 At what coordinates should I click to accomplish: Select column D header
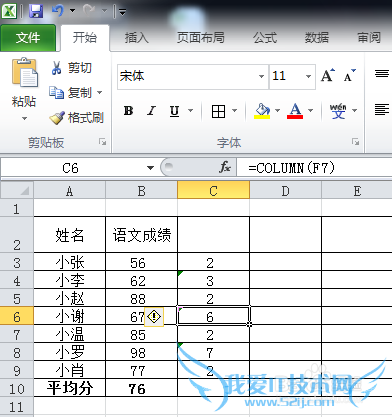coord(285,191)
